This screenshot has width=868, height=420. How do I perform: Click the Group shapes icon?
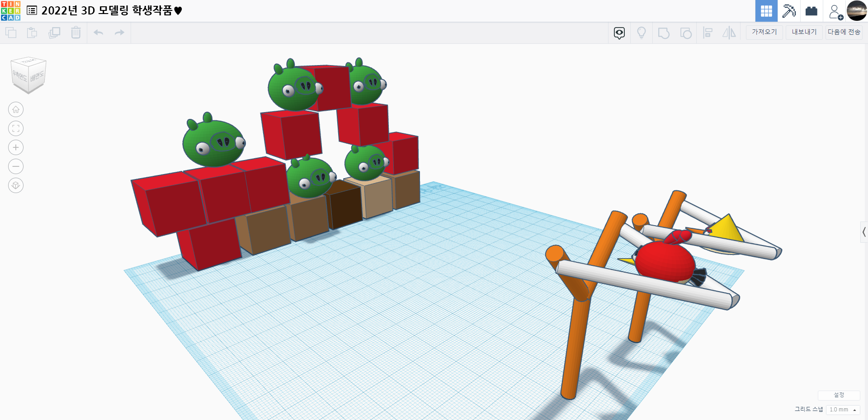(664, 33)
